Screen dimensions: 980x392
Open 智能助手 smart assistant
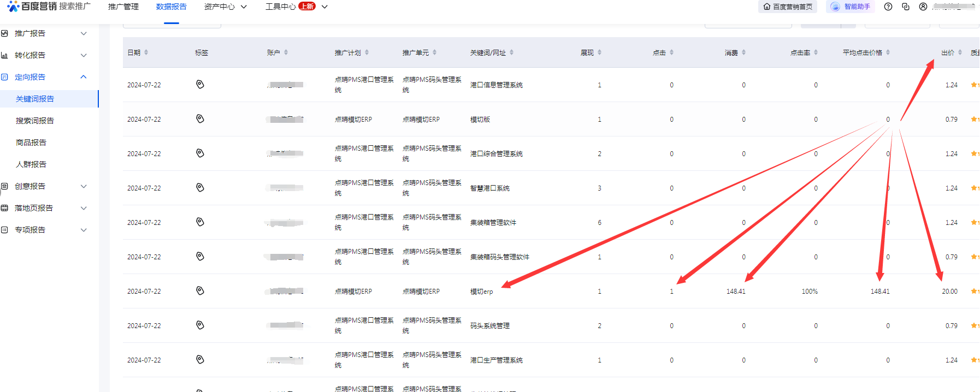(851, 7)
